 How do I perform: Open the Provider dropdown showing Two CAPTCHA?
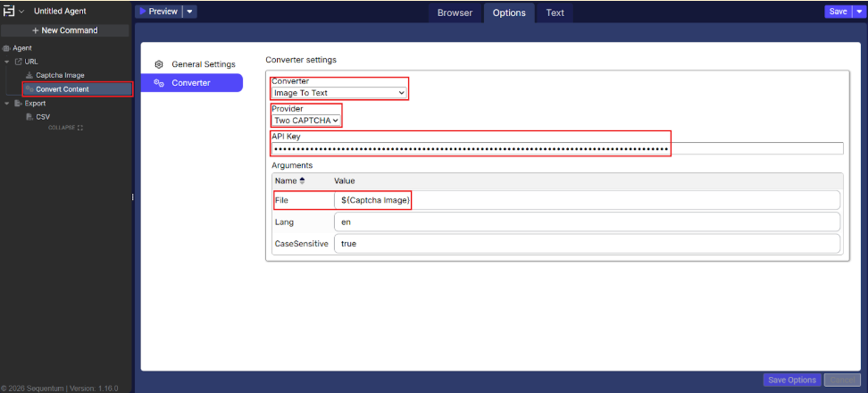tap(306, 121)
